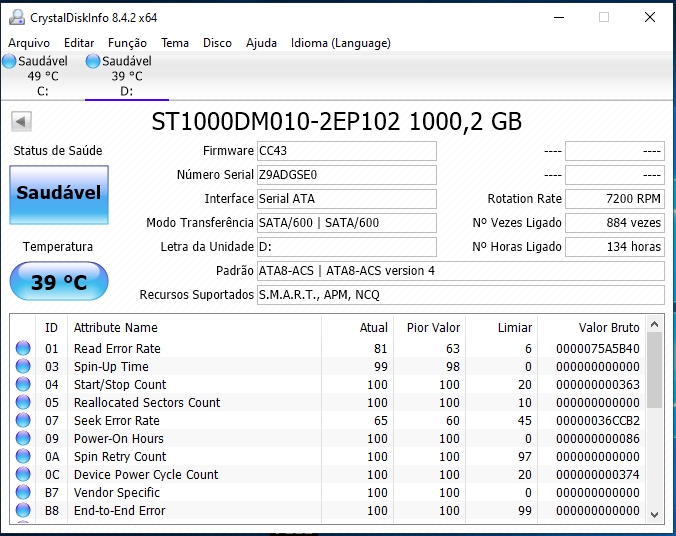Open the Arquivo menu
The image size is (676, 536).
pos(29,43)
